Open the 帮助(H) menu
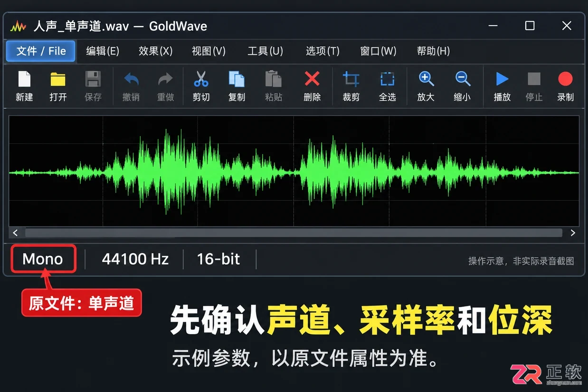The image size is (588, 392). pos(433,51)
